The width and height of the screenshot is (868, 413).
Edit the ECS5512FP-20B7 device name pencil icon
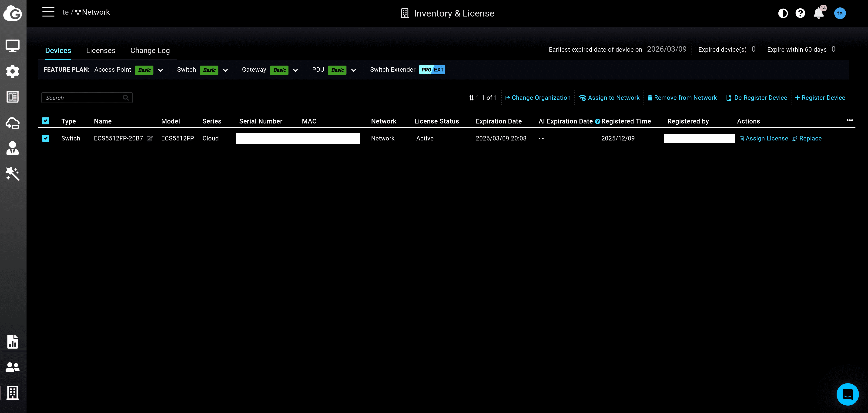pos(150,139)
